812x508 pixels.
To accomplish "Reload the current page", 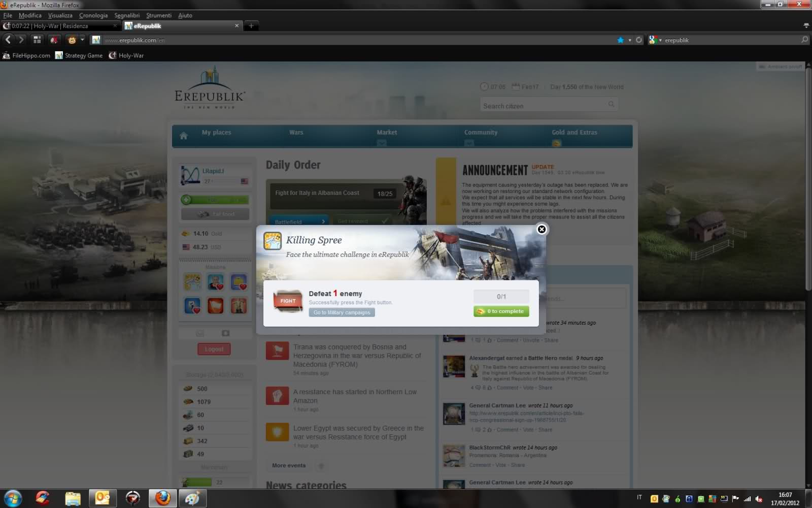I will click(x=639, y=40).
